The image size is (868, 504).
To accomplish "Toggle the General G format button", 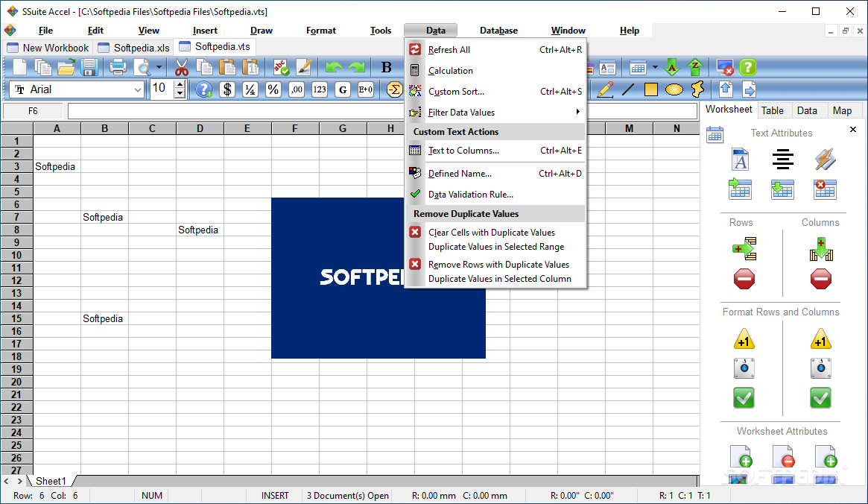I will tap(343, 89).
